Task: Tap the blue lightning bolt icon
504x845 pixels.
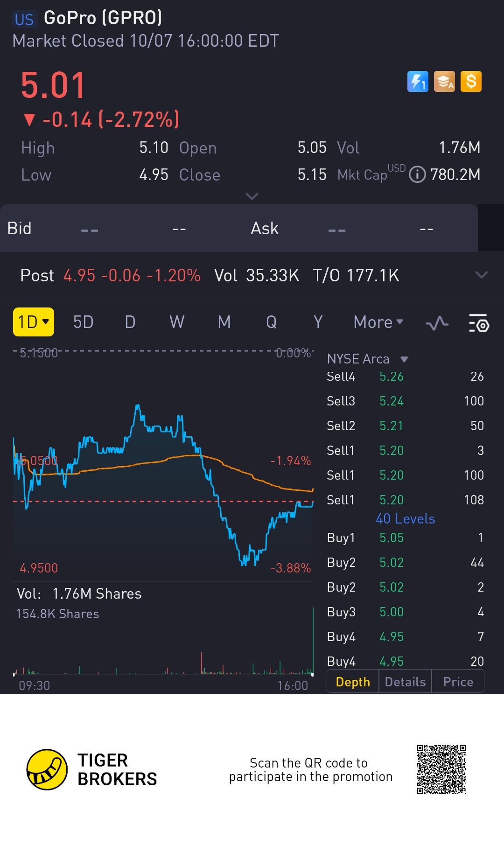Action: pos(418,82)
